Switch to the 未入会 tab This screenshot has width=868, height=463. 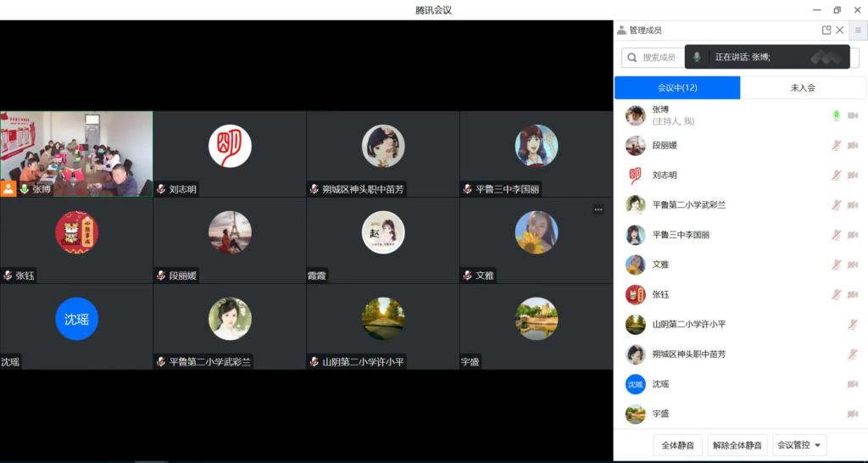(803, 87)
